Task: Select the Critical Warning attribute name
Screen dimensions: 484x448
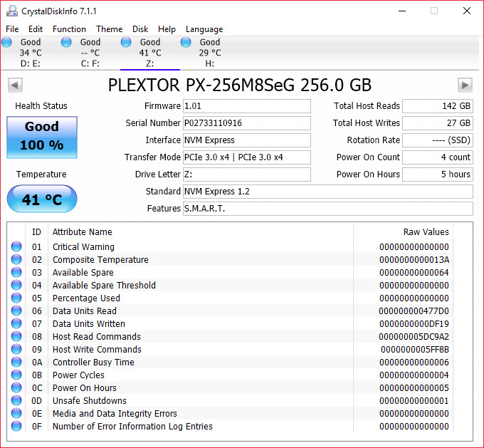Action: pos(83,247)
